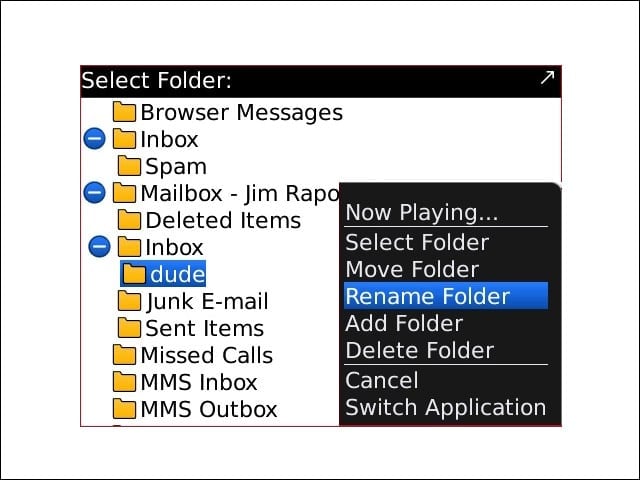Choose Delete Folder in the menu
This screenshot has height=480, width=640.
(x=445, y=350)
